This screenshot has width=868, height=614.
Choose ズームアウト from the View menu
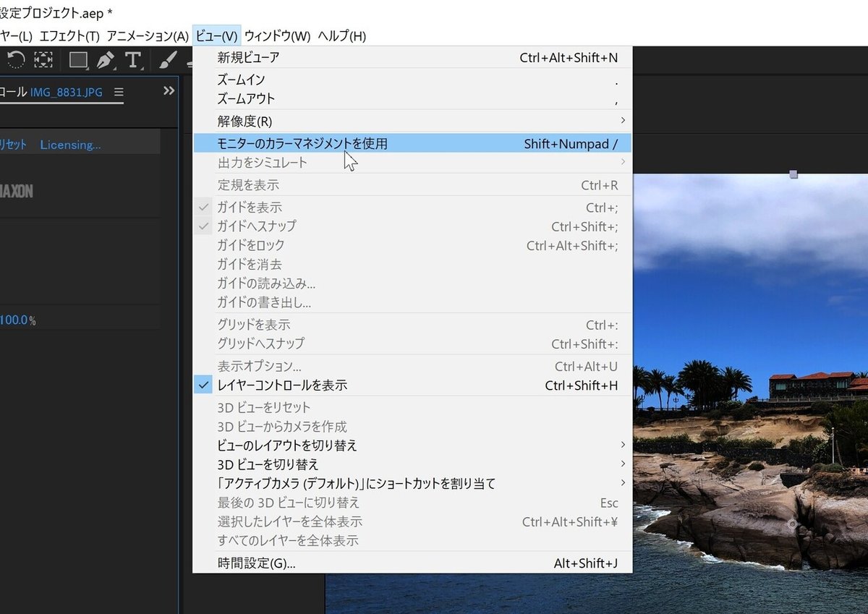coord(412,98)
